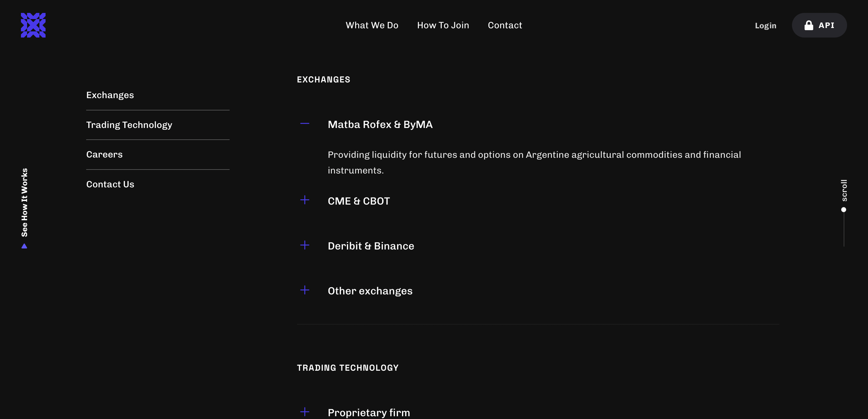Click plus icon beside Proprietary firm
Viewport: 868px width, 419px height.
pos(304,412)
